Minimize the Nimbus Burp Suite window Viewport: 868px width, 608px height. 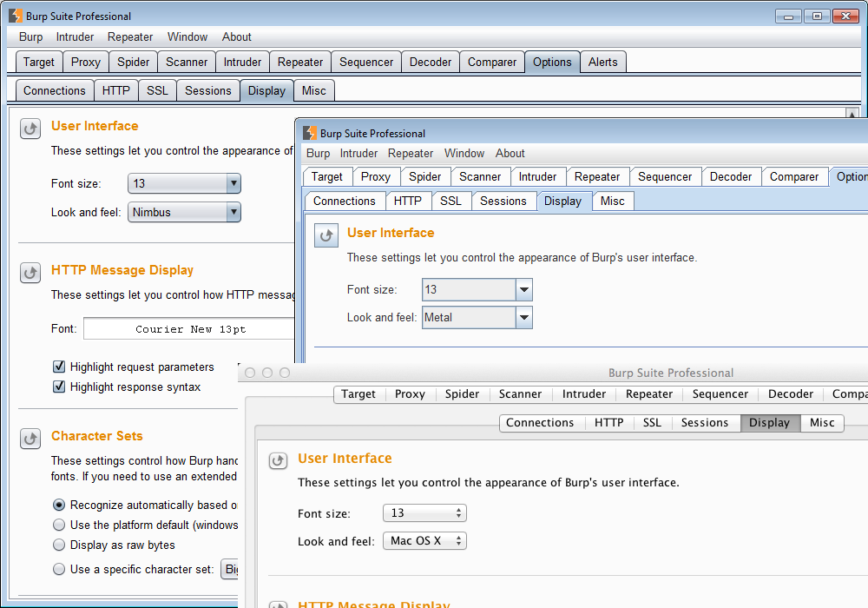click(788, 16)
